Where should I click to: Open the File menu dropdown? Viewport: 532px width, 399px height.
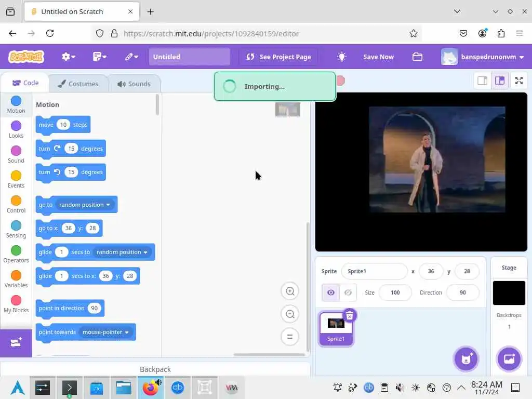click(x=99, y=57)
